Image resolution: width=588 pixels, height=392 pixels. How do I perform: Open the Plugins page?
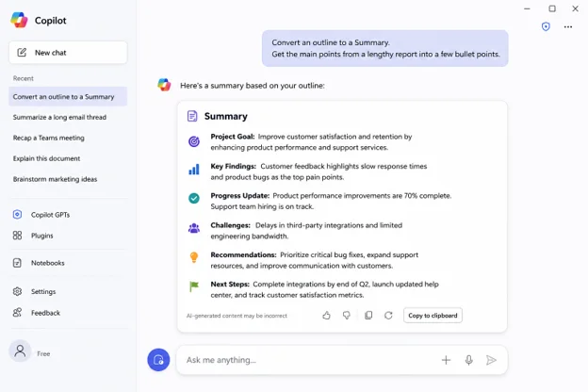33,236
